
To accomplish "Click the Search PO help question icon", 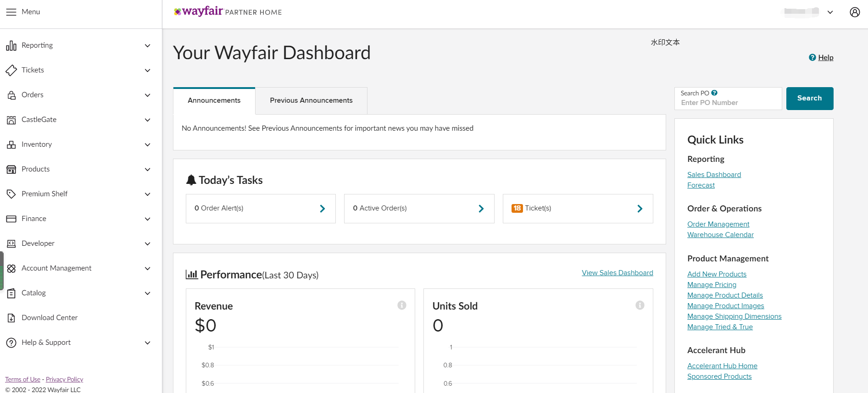I will (714, 93).
